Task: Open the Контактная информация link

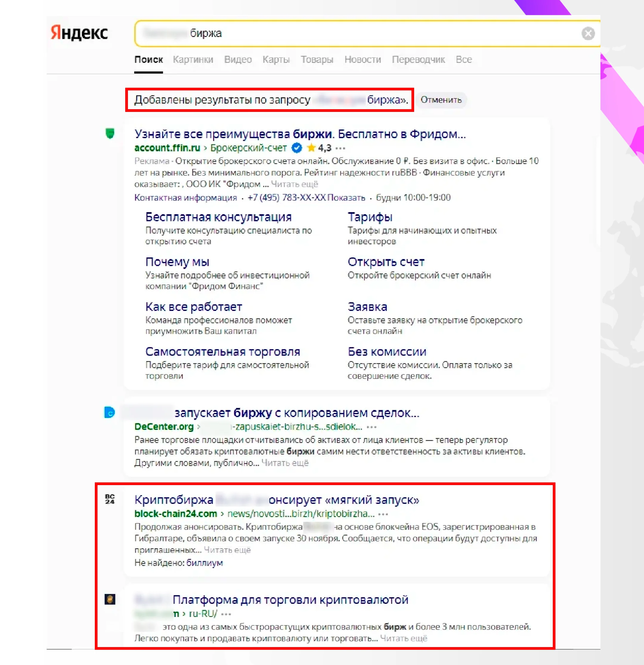Action: pos(185,198)
